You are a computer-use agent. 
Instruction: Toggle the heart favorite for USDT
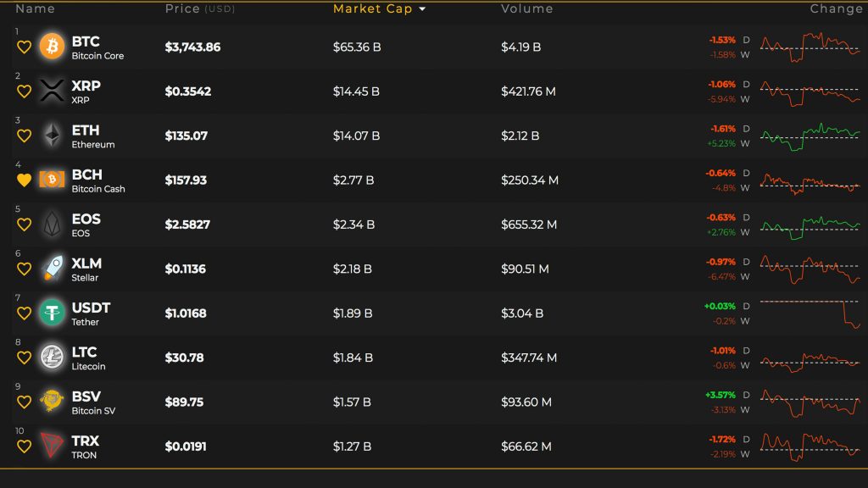click(24, 313)
